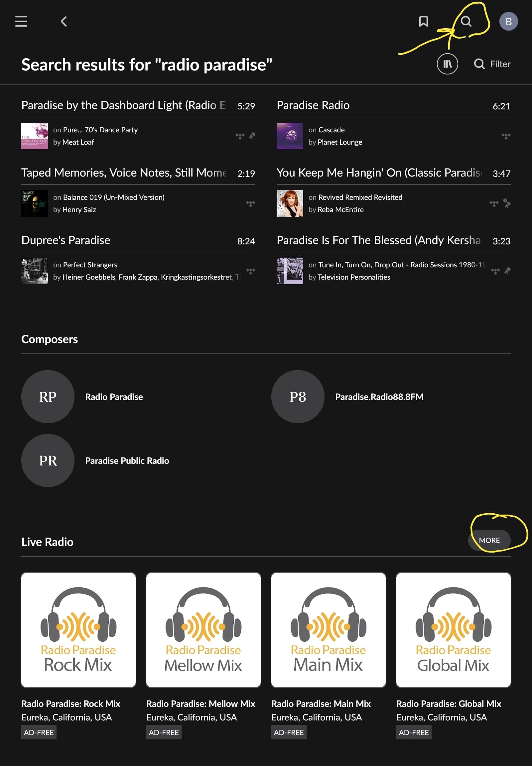Play the Taped Memories, Voice Notes track
The height and width of the screenshot is (766, 532).
pyautogui.click(x=124, y=173)
